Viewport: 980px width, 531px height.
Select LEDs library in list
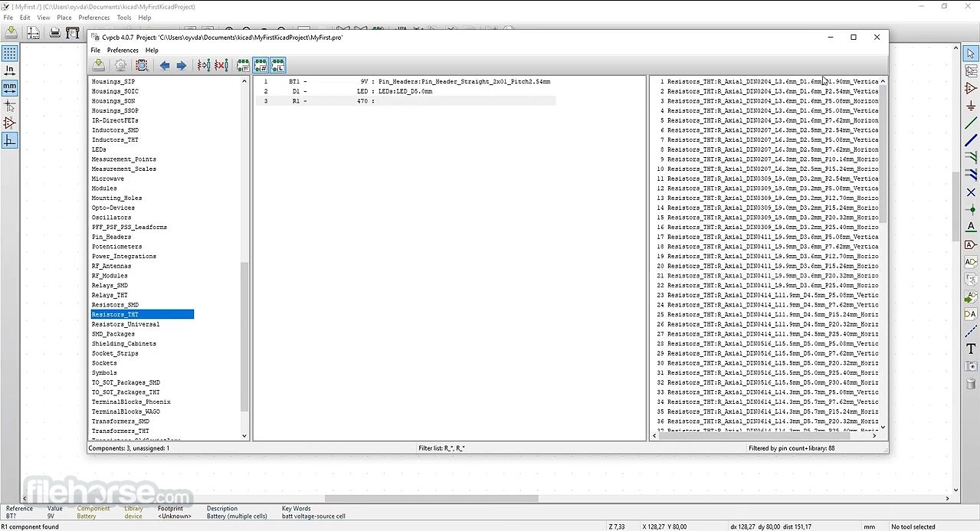coord(99,149)
